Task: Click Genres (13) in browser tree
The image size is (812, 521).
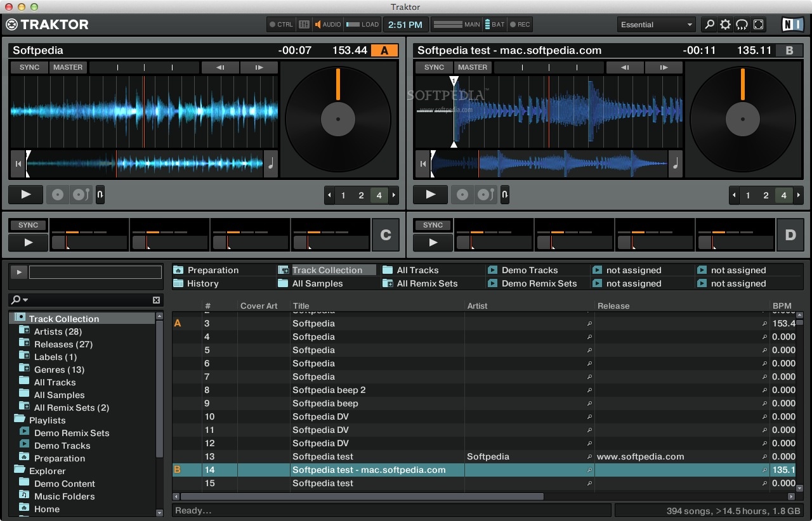Action: pyautogui.click(x=59, y=370)
